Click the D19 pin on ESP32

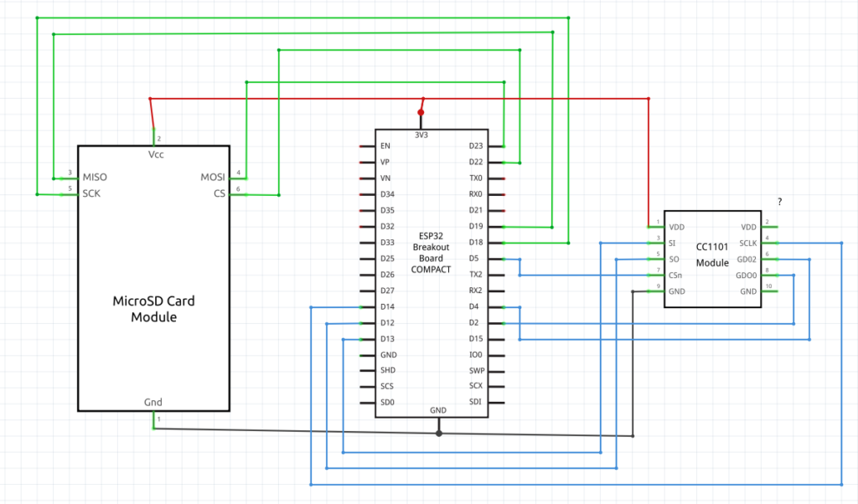pyautogui.click(x=476, y=226)
